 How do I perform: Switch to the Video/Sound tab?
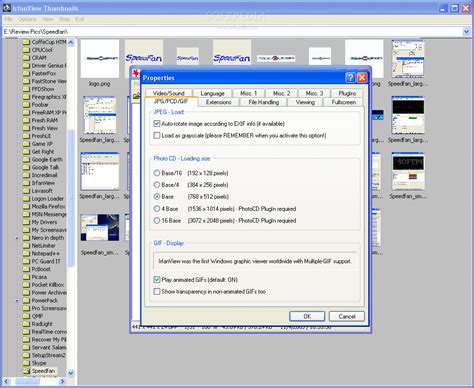(x=169, y=93)
